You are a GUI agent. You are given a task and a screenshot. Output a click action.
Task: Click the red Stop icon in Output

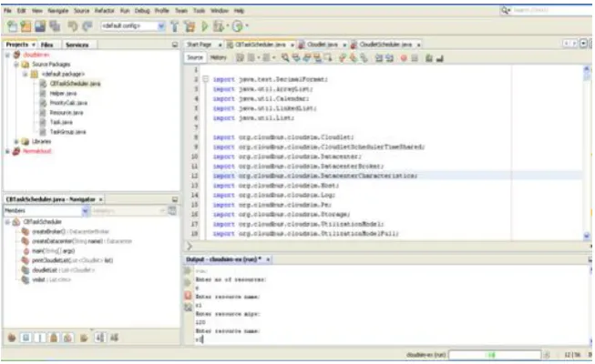(188, 296)
